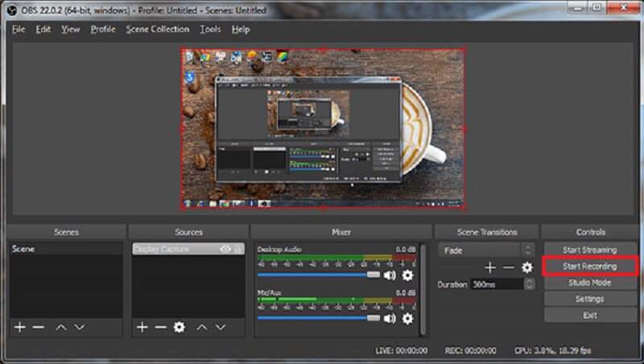Click Start Streaming button

tap(590, 250)
